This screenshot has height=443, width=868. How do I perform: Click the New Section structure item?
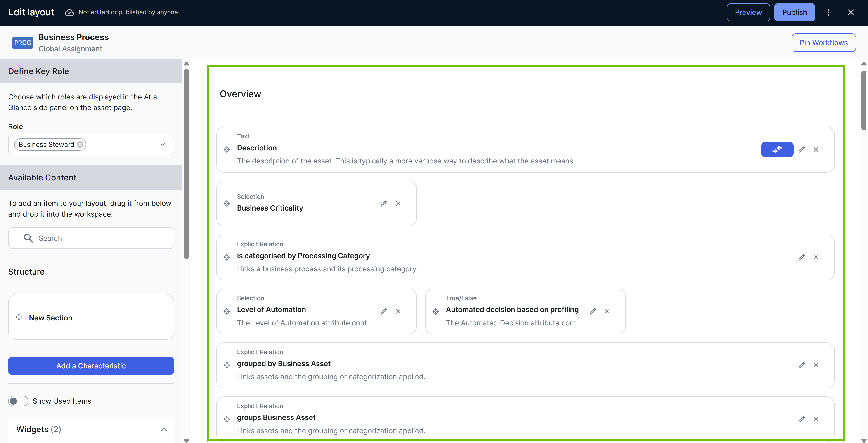[51, 318]
